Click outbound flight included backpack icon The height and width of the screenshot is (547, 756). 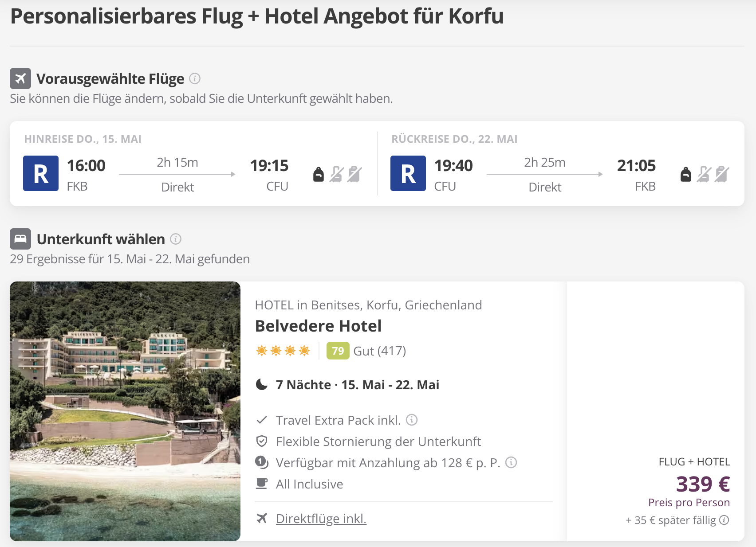pyautogui.click(x=319, y=174)
